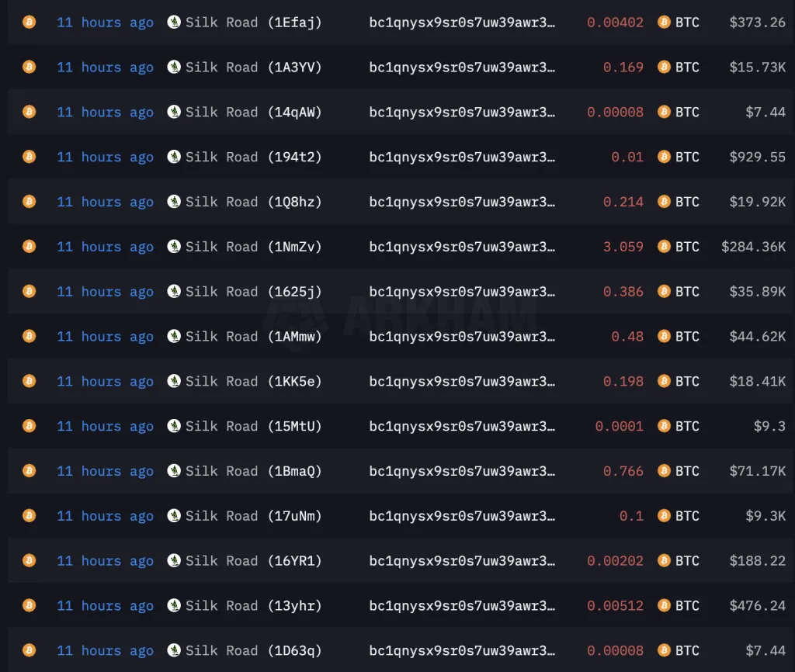Click the Bitcoin chain icon in the 1Efaj row
This screenshot has height=672, width=795.
(x=29, y=22)
